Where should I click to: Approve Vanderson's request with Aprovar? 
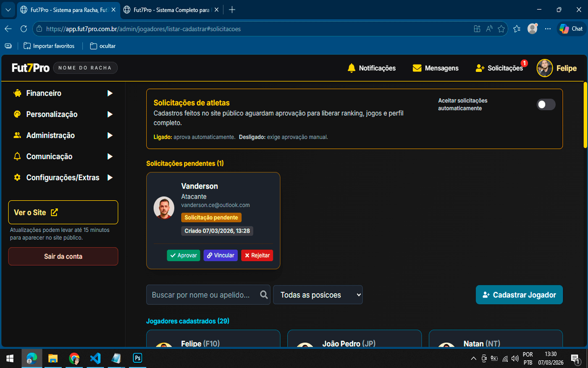pyautogui.click(x=184, y=255)
